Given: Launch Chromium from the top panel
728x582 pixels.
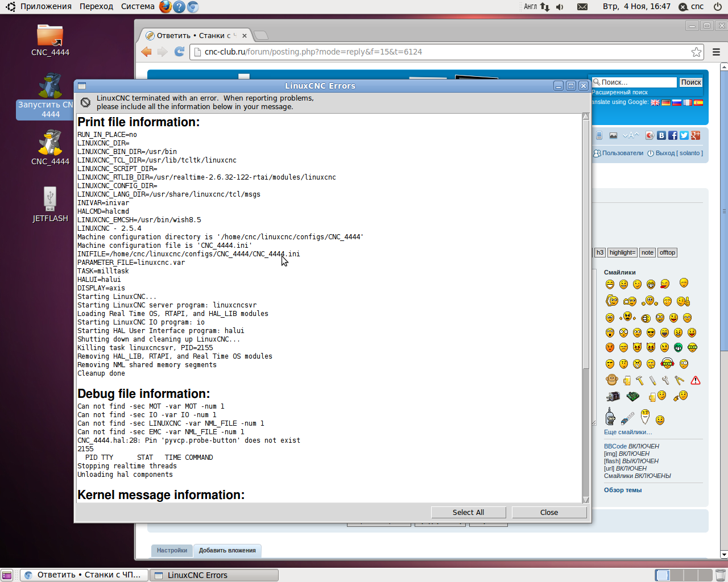Looking at the screenshot, I should coord(193,7).
